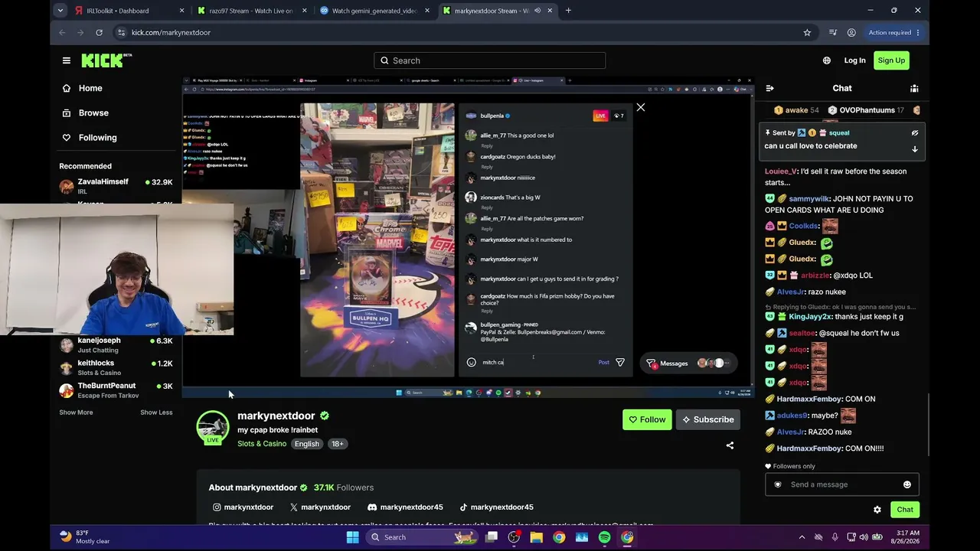Open OBS Studio from the taskbar

coord(514,537)
